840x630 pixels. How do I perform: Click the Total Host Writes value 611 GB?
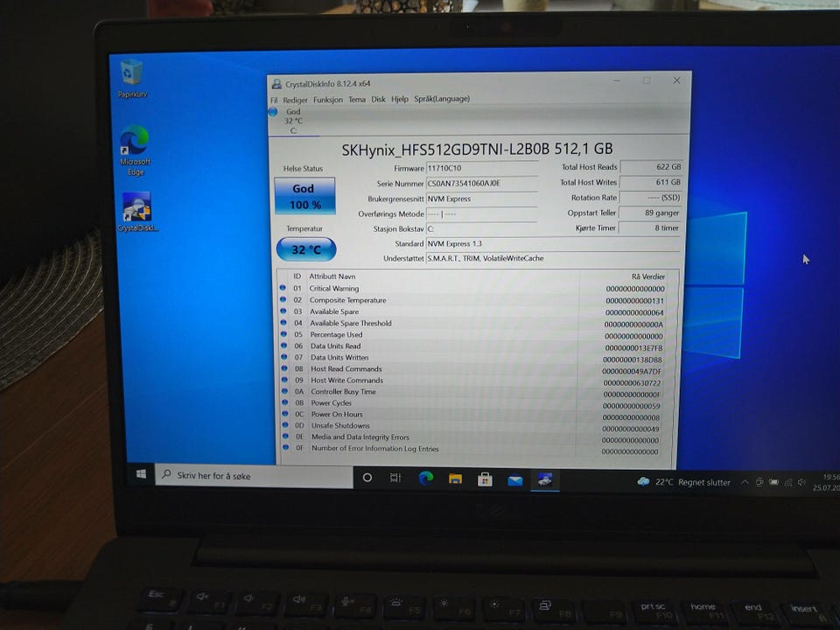click(650, 182)
